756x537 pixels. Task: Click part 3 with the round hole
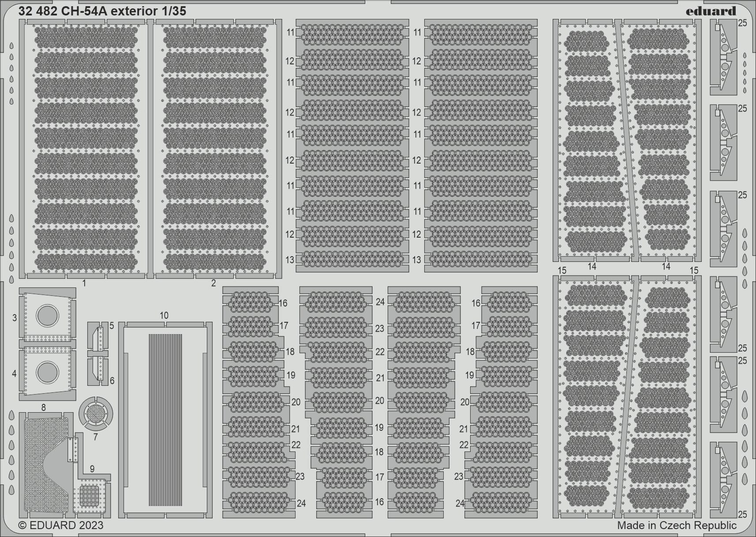[47, 316]
